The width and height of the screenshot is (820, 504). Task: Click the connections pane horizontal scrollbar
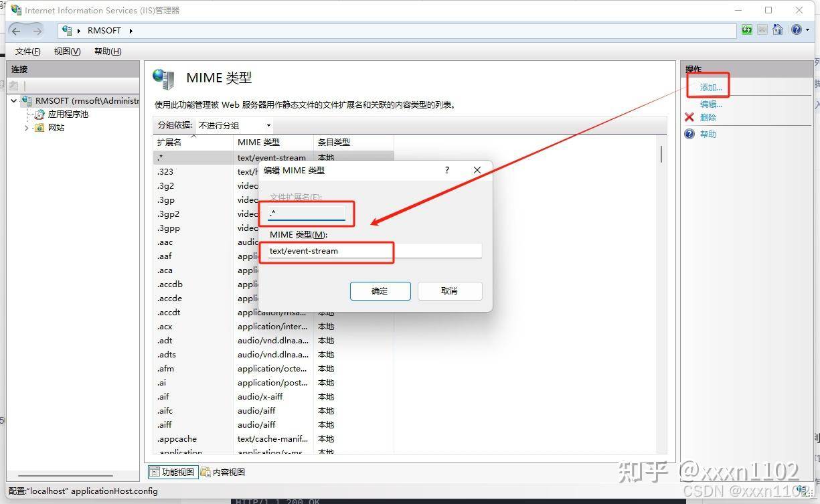coord(66,475)
